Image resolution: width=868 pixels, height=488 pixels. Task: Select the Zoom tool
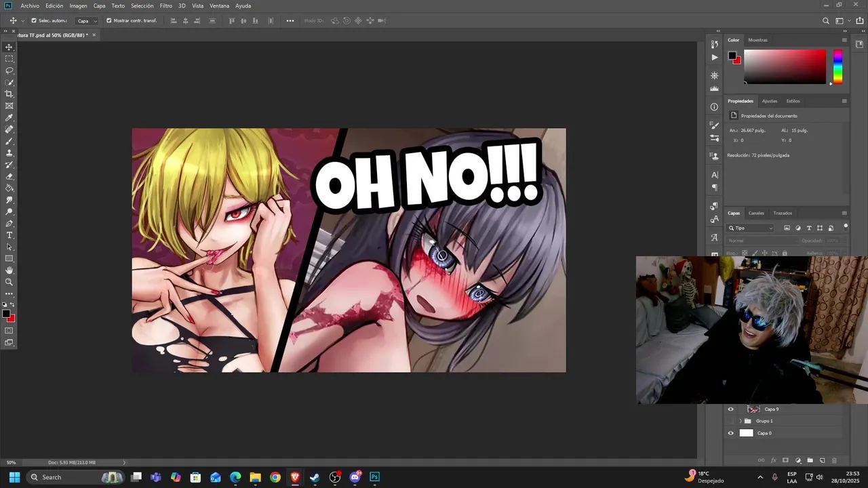pyautogui.click(x=9, y=282)
